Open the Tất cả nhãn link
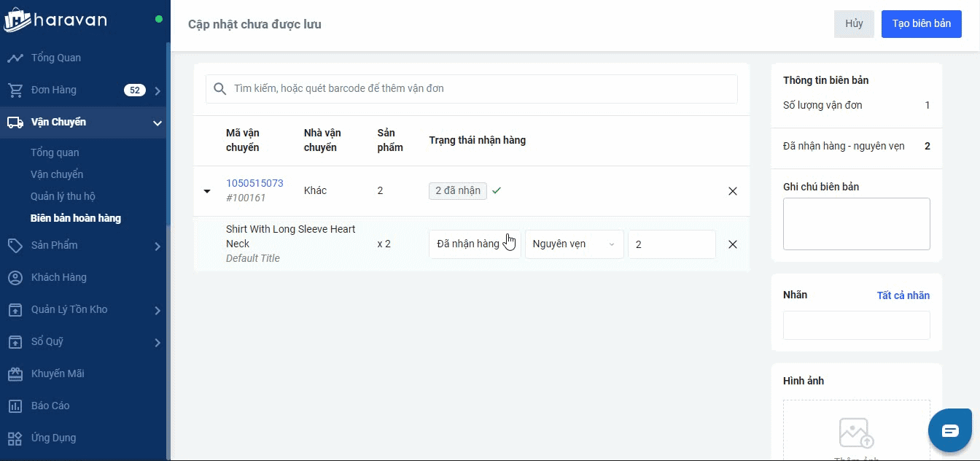Screen dimensions: 980x461 [903, 295]
